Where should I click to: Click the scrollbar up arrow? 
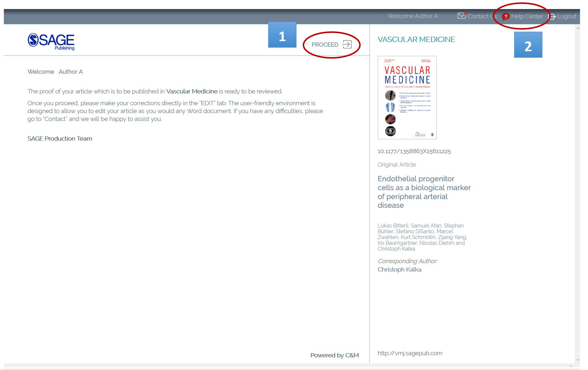pos(578,28)
